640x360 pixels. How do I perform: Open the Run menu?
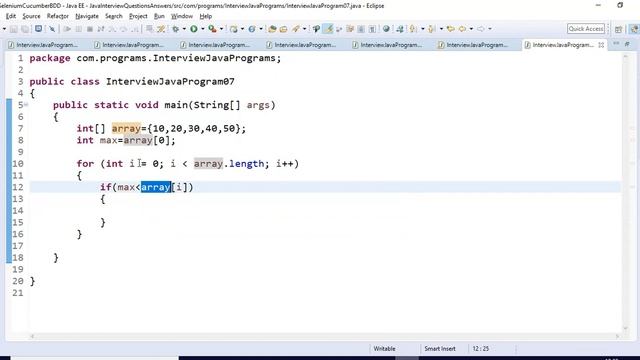click(159, 16)
